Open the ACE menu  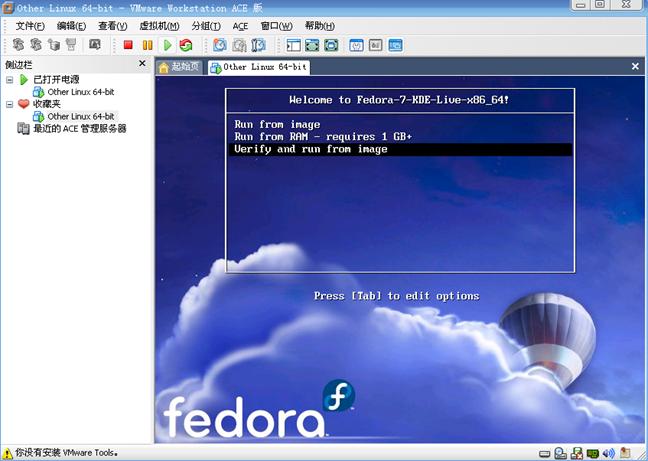(x=240, y=26)
